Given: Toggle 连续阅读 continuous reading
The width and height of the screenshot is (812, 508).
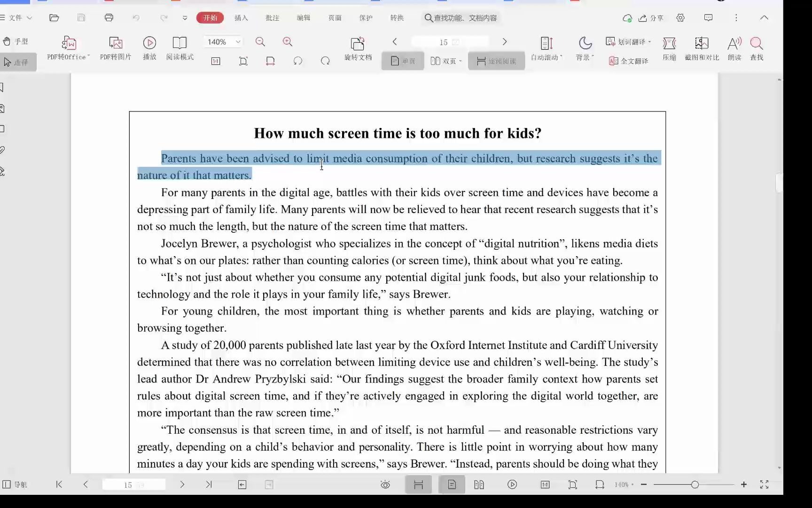Looking at the screenshot, I should point(496,61).
